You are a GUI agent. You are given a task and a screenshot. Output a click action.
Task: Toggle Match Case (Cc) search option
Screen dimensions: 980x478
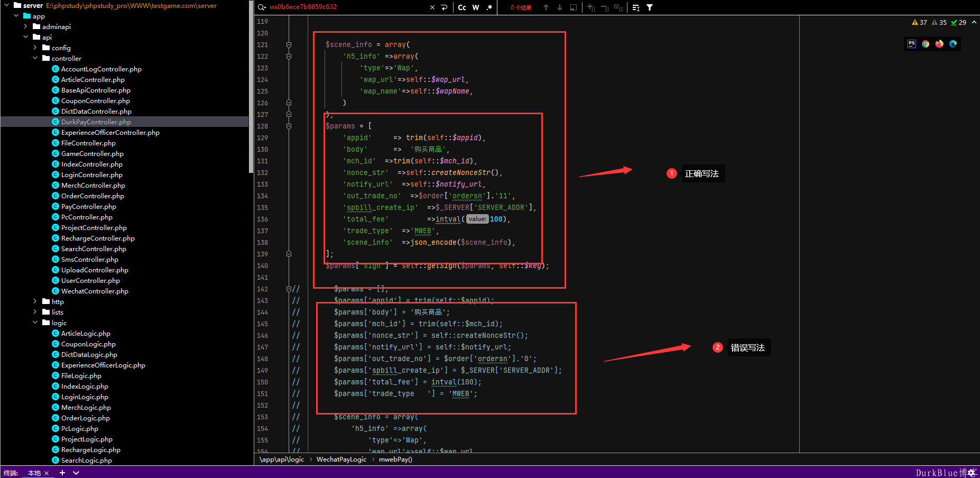(462, 7)
